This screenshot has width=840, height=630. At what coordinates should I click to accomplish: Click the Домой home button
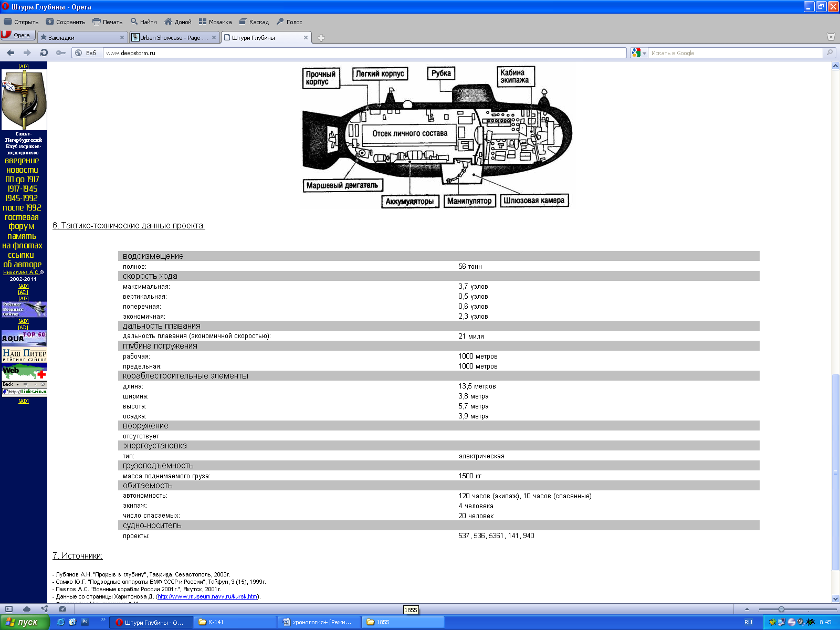pos(178,22)
